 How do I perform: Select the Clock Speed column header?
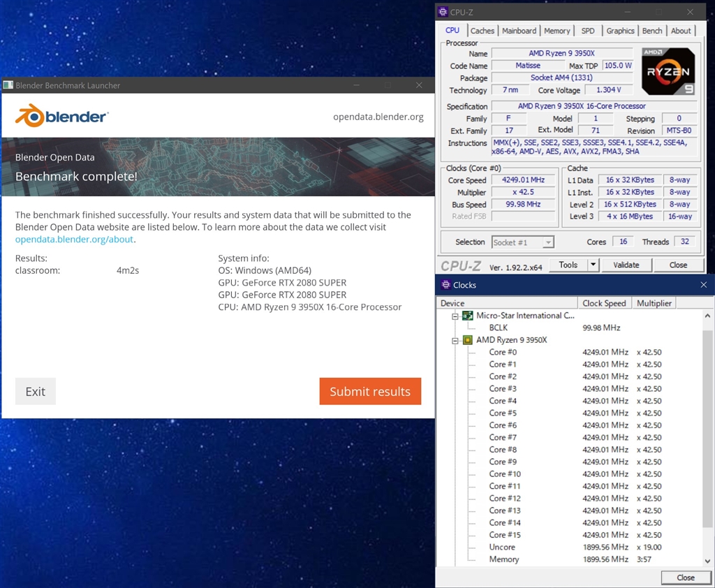(604, 302)
